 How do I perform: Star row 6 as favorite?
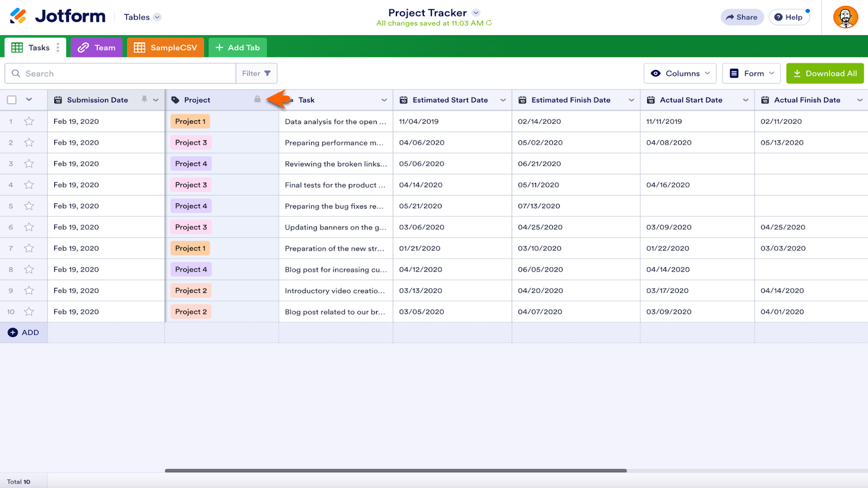(29, 227)
